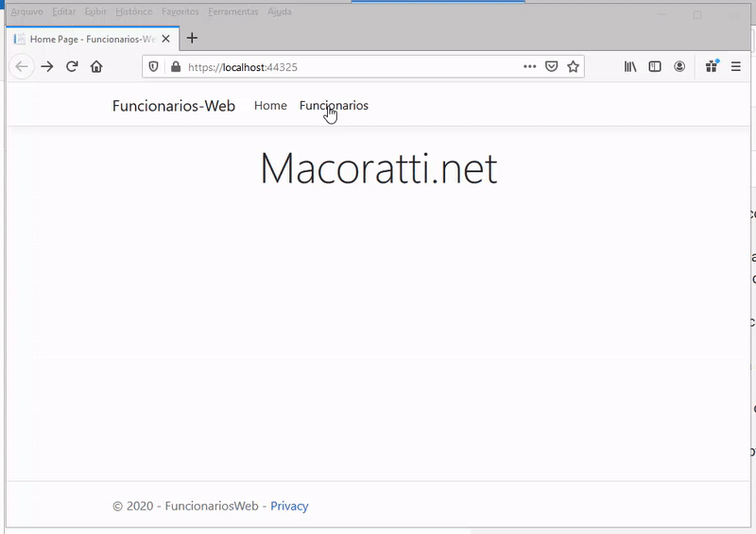
Task: Open the Exibir menu
Action: point(95,11)
